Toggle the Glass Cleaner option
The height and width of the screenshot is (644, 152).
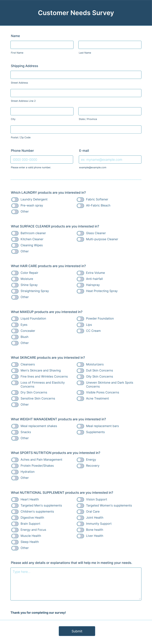(x=80, y=233)
